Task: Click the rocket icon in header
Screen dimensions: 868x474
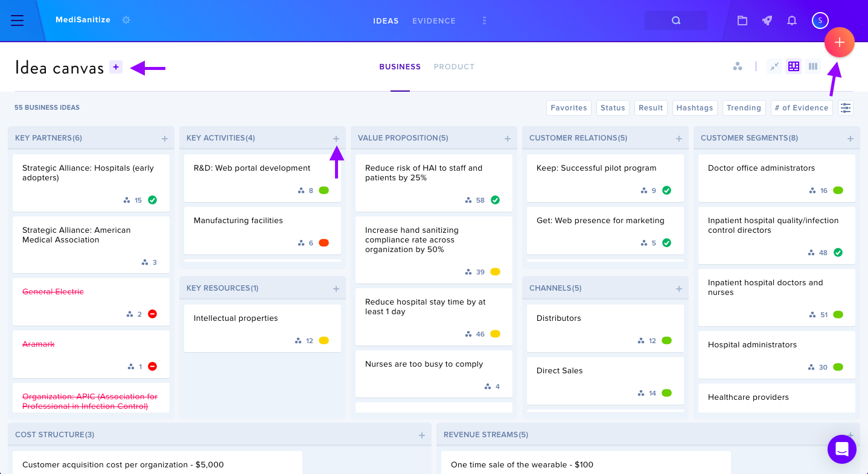Action: [767, 21]
